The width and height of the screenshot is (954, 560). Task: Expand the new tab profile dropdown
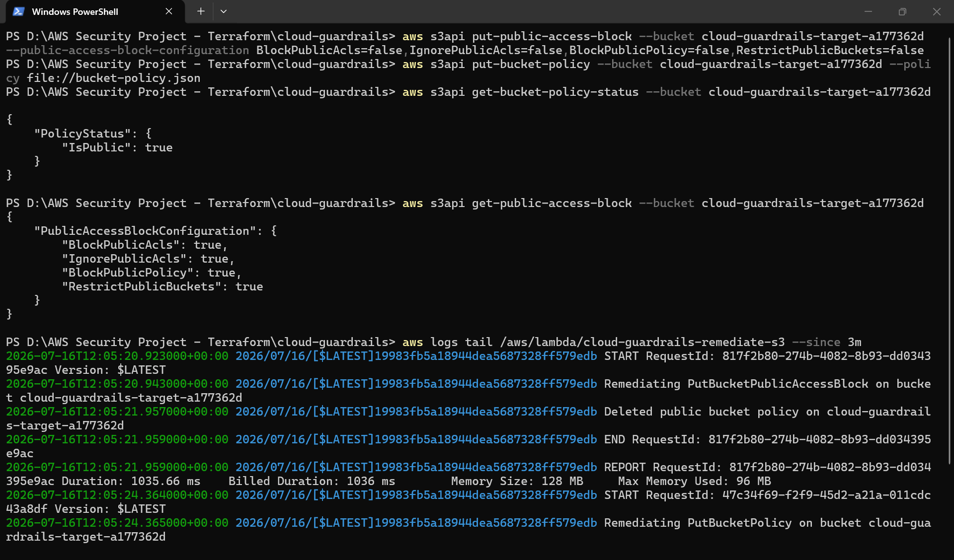(224, 11)
